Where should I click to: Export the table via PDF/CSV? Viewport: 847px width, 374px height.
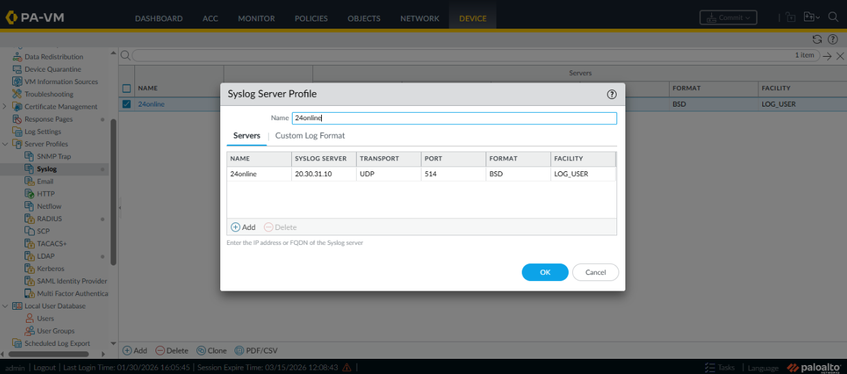pyautogui.click(x=257, y=351)
